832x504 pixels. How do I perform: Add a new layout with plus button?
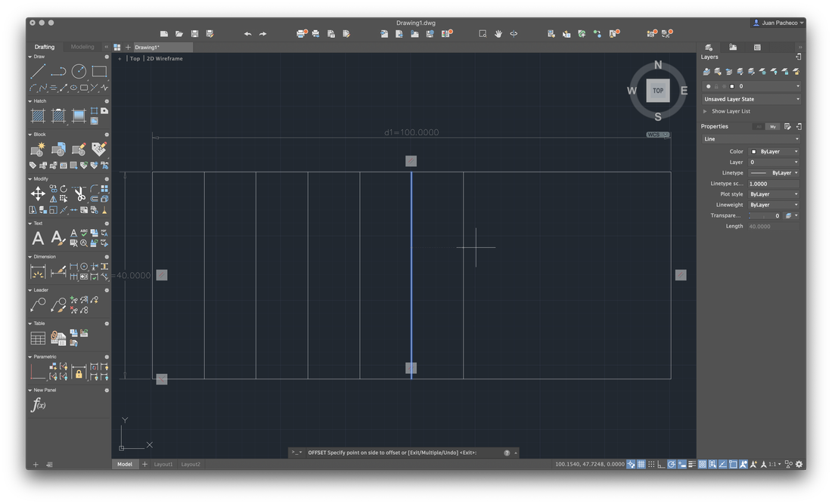coord(144,464)
